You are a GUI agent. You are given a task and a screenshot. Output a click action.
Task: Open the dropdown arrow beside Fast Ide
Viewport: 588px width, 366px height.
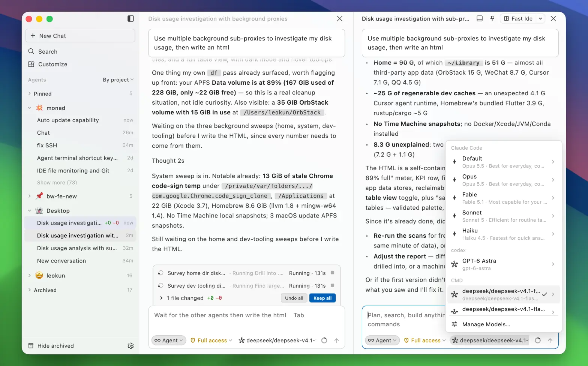click(540, 18)
